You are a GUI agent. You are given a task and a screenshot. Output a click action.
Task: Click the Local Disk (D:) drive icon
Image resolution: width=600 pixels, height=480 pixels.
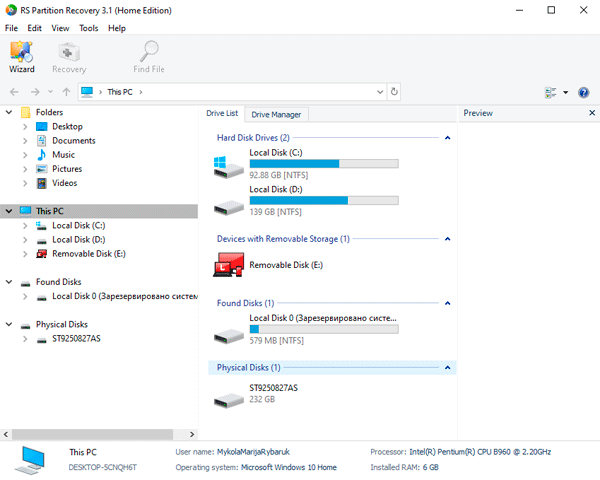pos(228,207)
